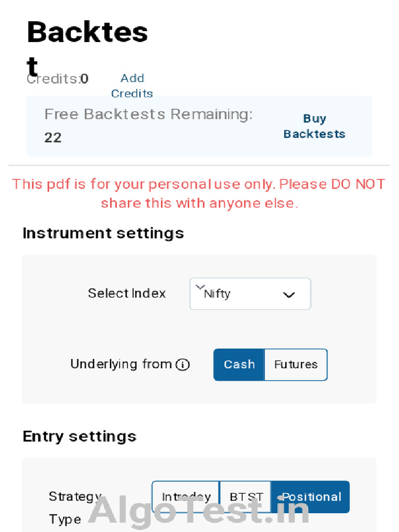Open the Select Index dropdown showing Nifty
The height and width of the screenshot is (532, 399).
coord(250,294)
